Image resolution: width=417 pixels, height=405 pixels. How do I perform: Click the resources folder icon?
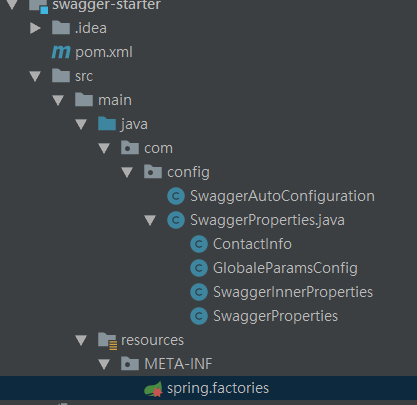tap(107, 341)
